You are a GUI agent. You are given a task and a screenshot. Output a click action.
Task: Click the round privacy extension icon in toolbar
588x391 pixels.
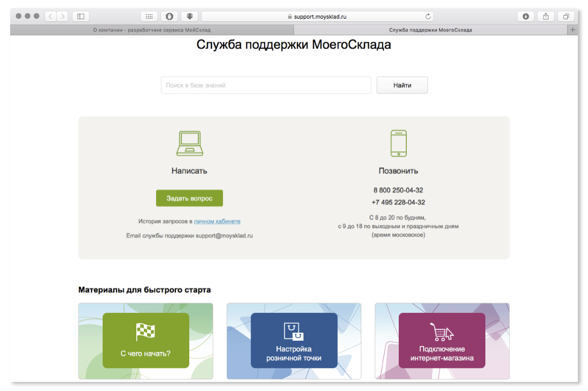(169, 16)
